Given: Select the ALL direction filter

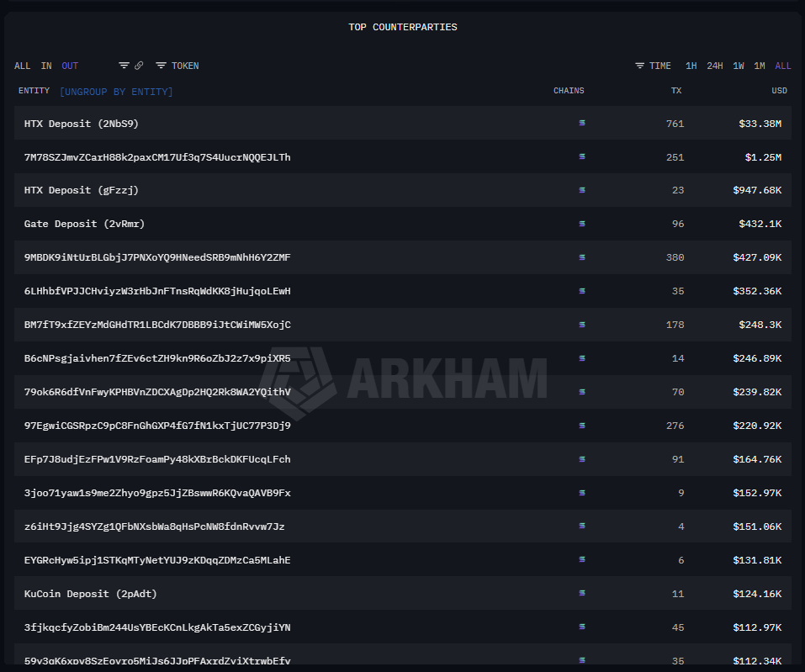Looking at the screenshot, I should pyautogui.click(x=22, y=66).
